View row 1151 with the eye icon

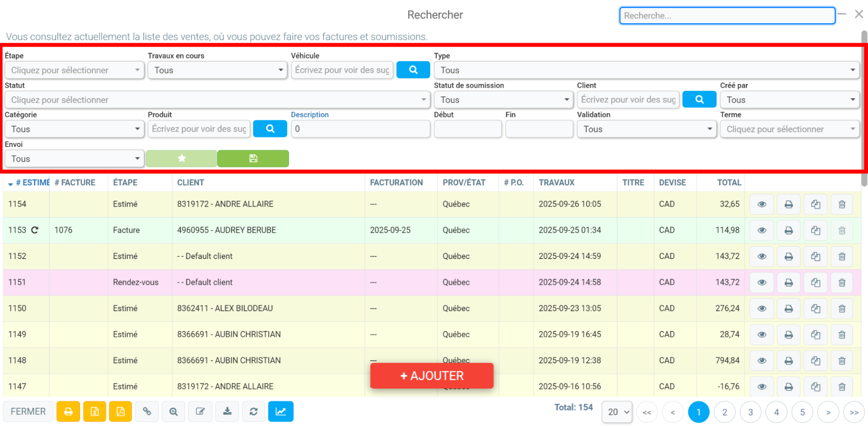click(762, 283)
